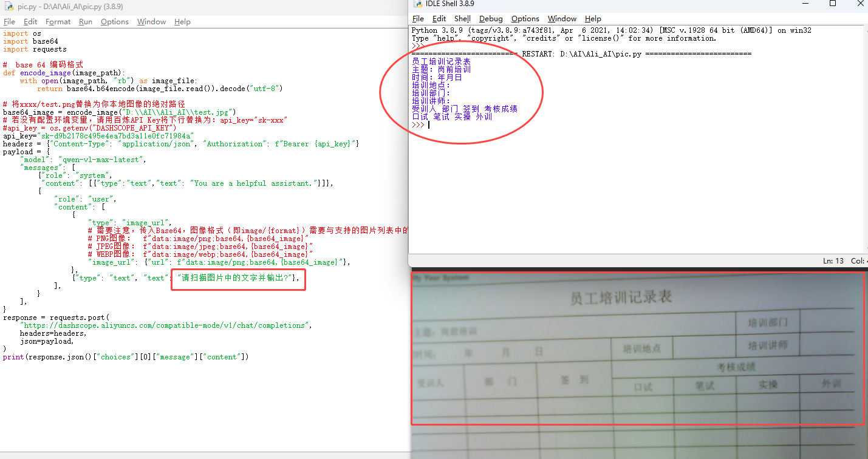
Task: Minimize the IDLE Shell window
Action: point(804,4)
